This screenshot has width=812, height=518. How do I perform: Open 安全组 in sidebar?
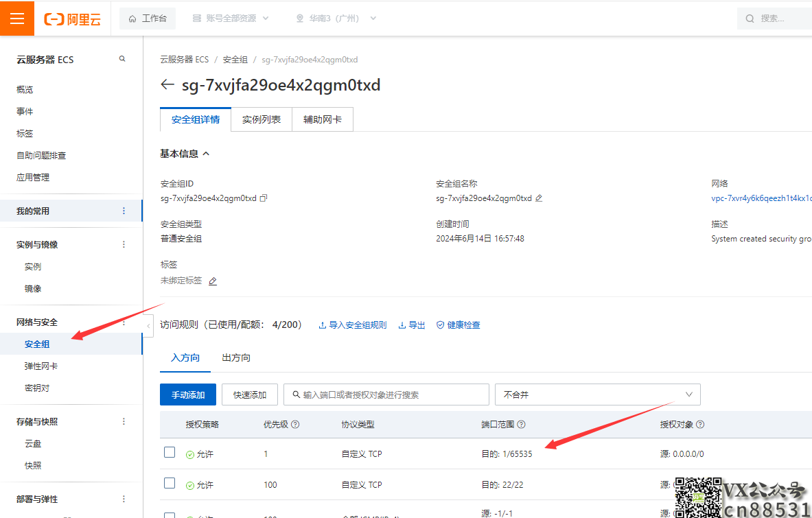pos(37,344)
